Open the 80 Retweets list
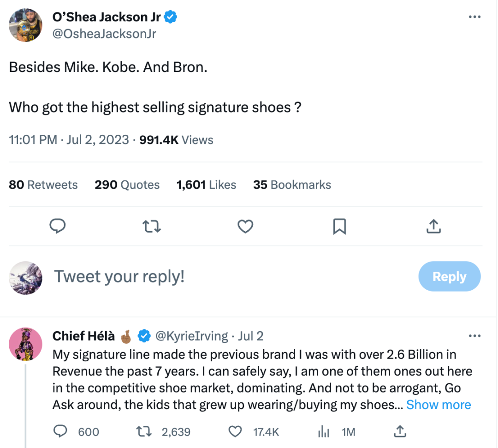The width and height of the screenshot is (498, 448). click(43, 185)
